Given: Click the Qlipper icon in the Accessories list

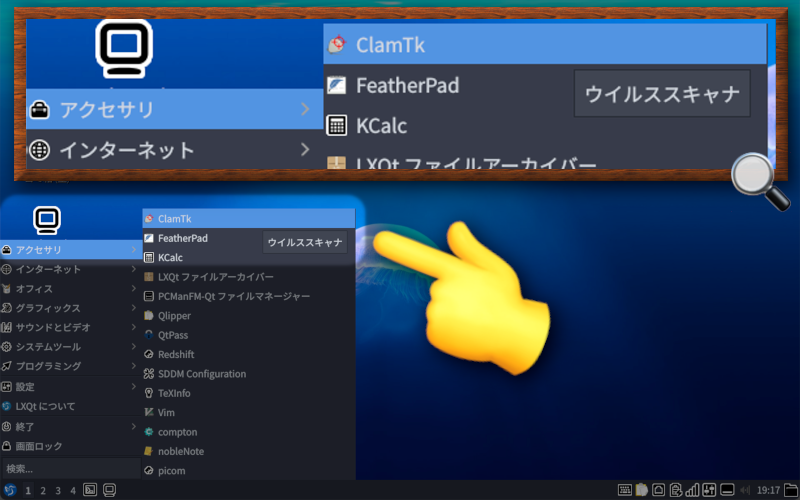Looking at the screenshot, I should (149, 316).
